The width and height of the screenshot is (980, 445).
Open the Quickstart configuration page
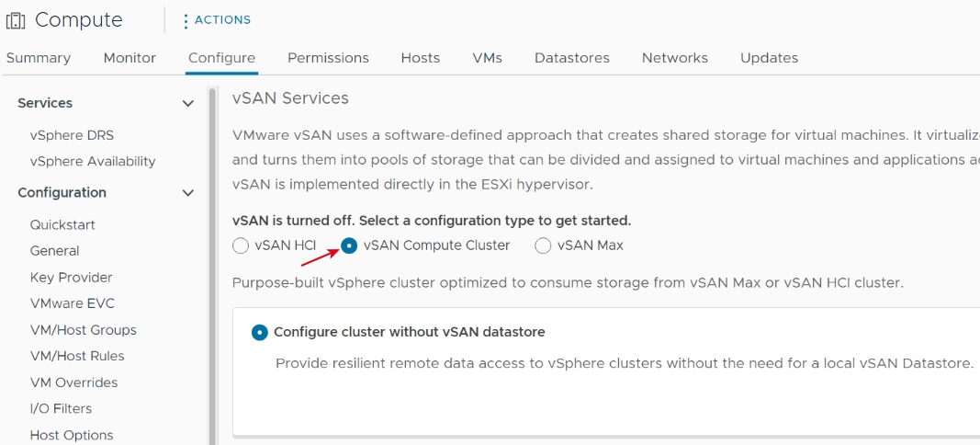click(x=62, y=224)
